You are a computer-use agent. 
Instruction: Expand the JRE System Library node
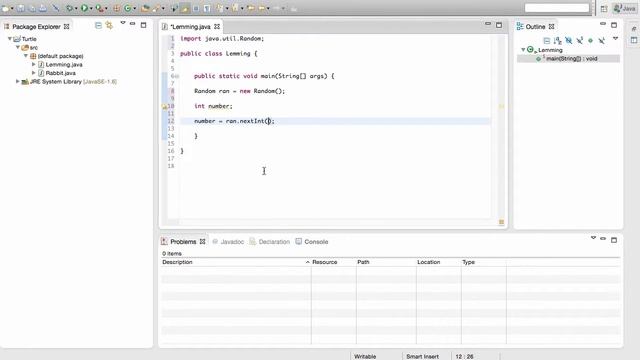coord(18,82)
